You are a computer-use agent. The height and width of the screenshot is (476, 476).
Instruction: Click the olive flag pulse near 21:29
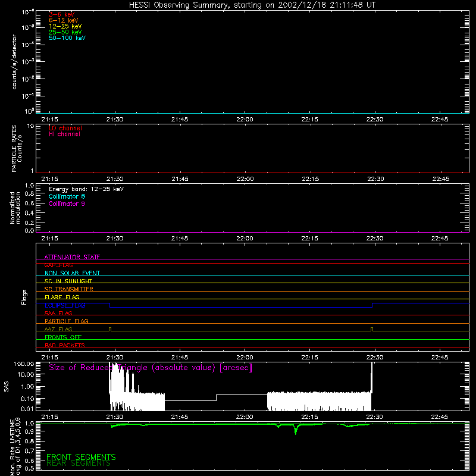click(110, 329)
